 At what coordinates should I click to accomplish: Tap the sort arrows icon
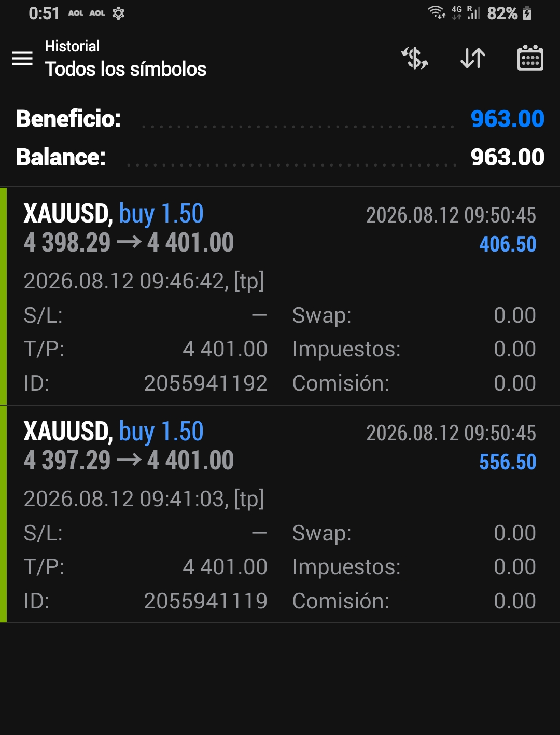coord(473,58)
